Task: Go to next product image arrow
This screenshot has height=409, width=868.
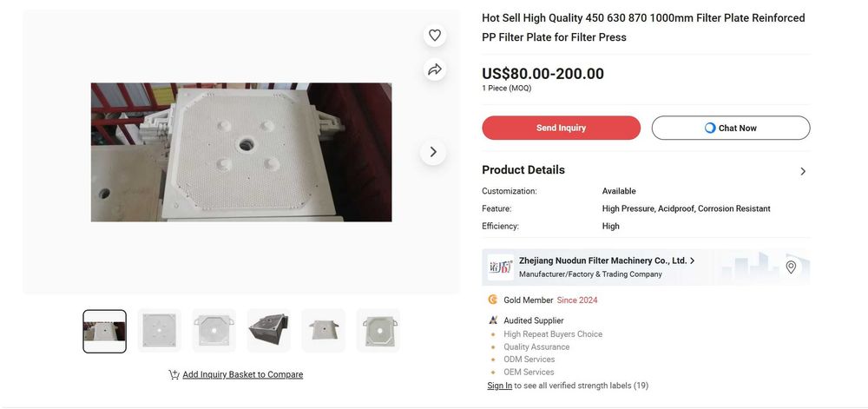Action: tap(433, 153)
